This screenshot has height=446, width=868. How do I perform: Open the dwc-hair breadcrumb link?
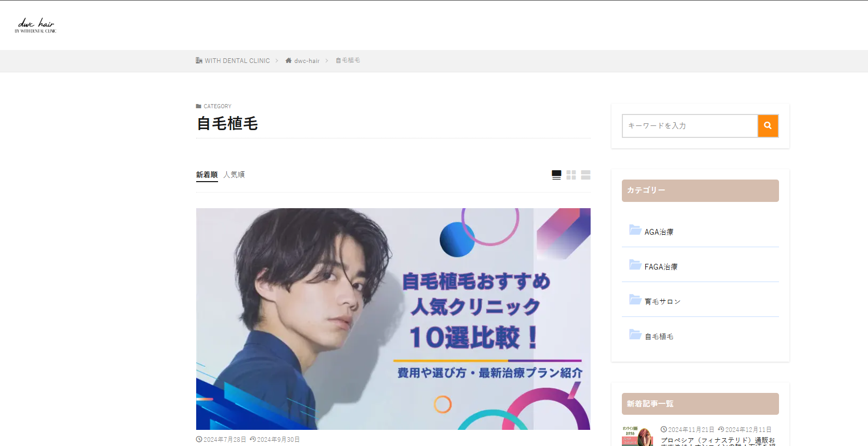tap(307, 61)
